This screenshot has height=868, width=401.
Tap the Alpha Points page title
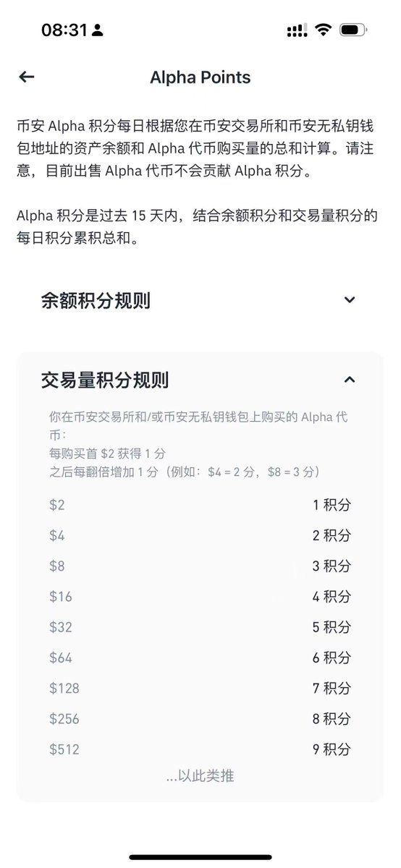200,77
